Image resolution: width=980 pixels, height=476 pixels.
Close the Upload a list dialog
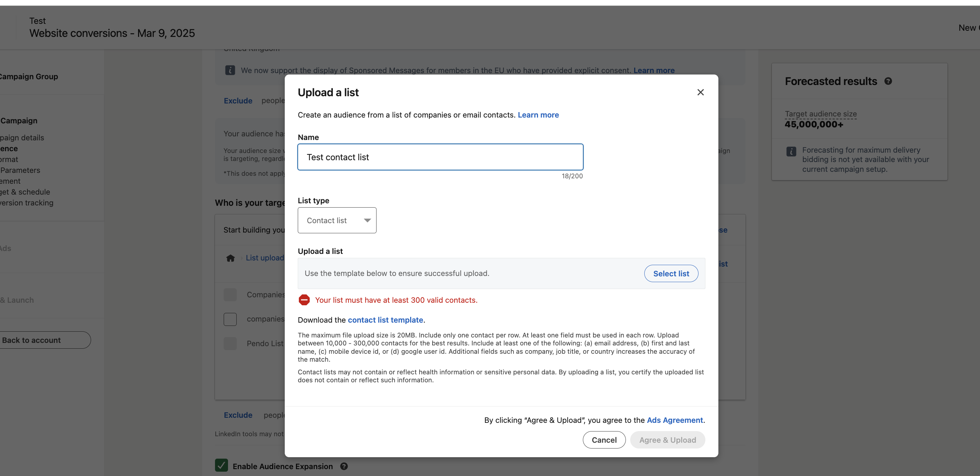700,92
